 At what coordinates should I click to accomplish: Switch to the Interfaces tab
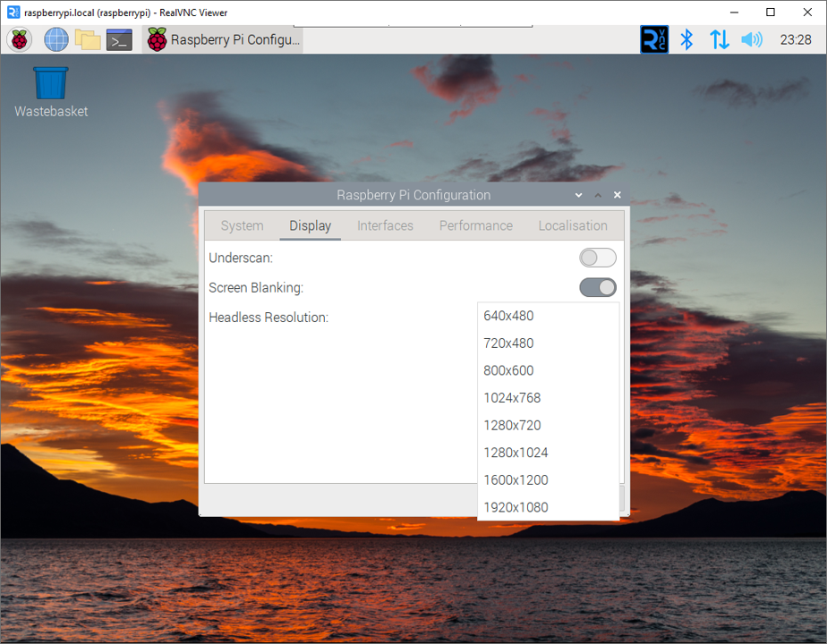pos(385,225)
